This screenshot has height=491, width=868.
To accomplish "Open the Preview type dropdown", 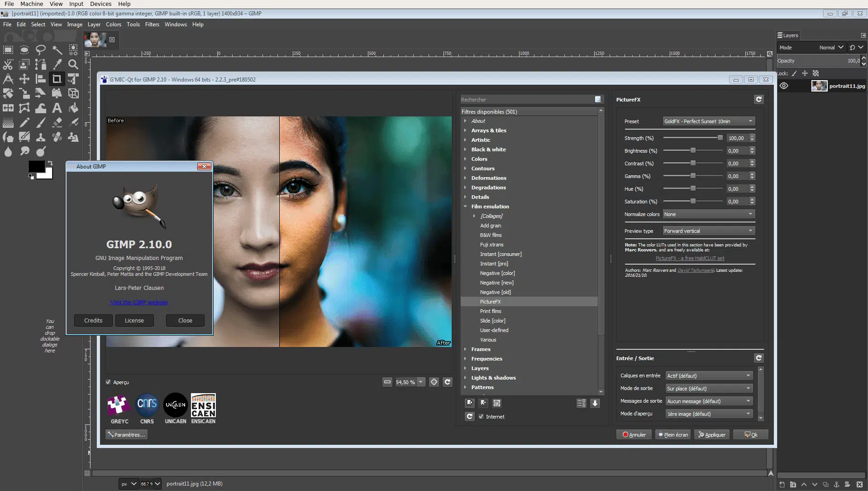I will 708,231.
